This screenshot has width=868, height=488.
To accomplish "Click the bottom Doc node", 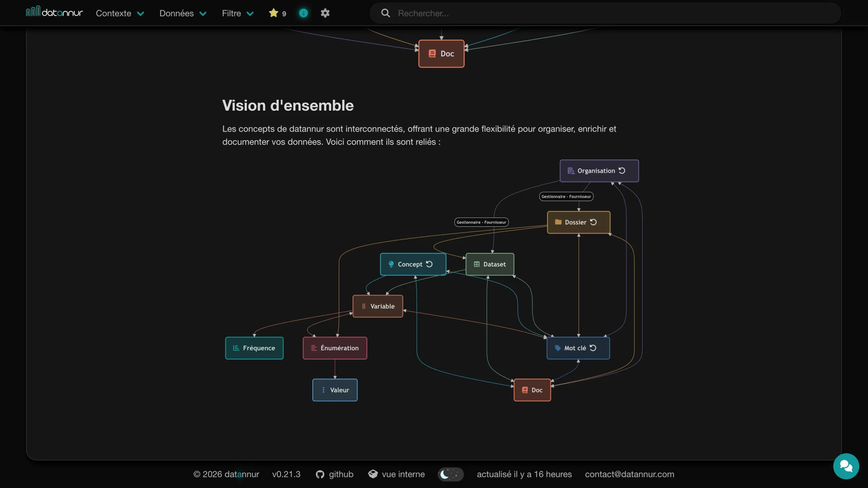I will (532, 390).
